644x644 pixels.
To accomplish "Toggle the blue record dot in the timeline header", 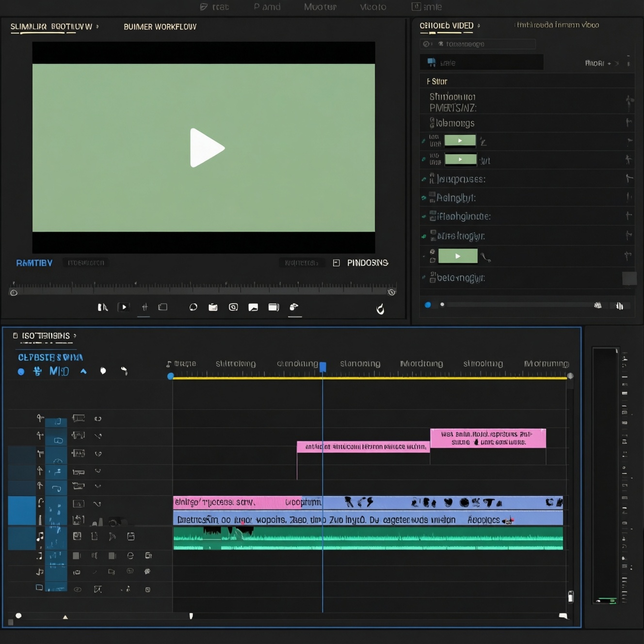I will [21, 372].
